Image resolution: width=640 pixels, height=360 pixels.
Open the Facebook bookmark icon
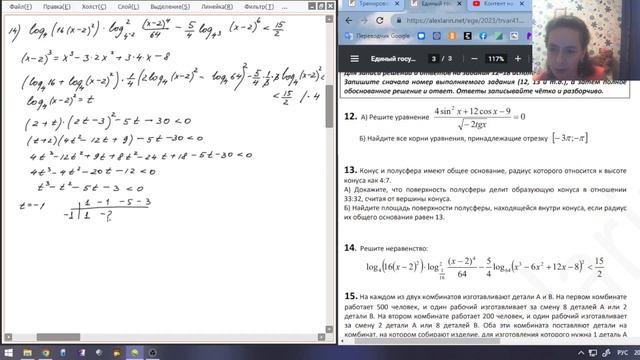[483, 36]
